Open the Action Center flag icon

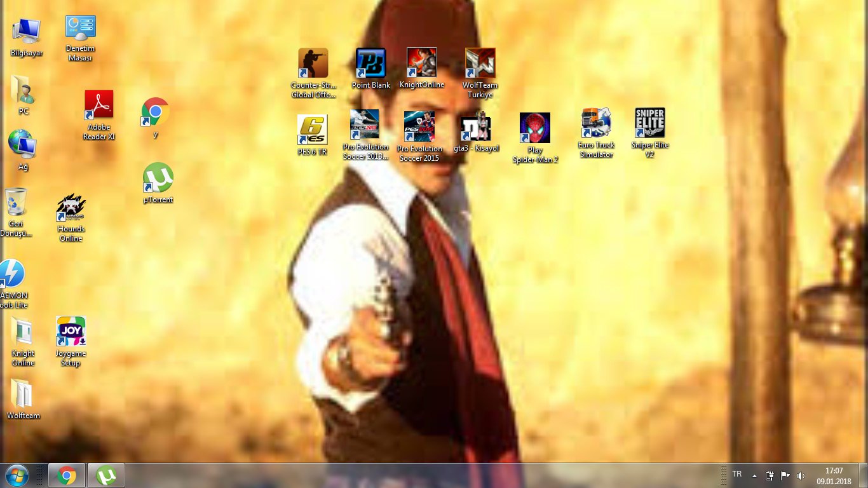tap(785, 475)
